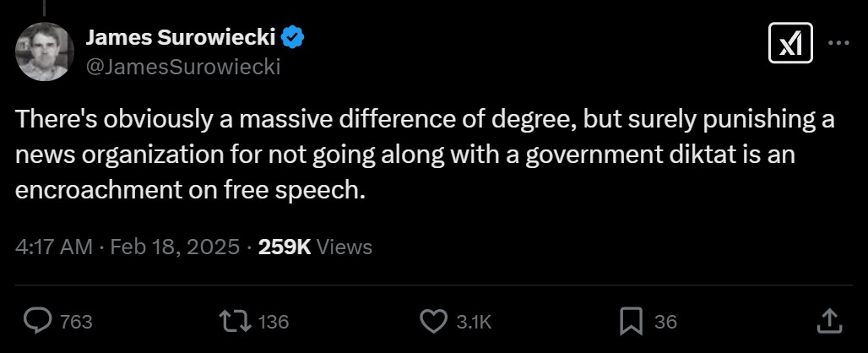Click the 763 replies count
Viewport: 868px width, 353px height.
point(77,322)
